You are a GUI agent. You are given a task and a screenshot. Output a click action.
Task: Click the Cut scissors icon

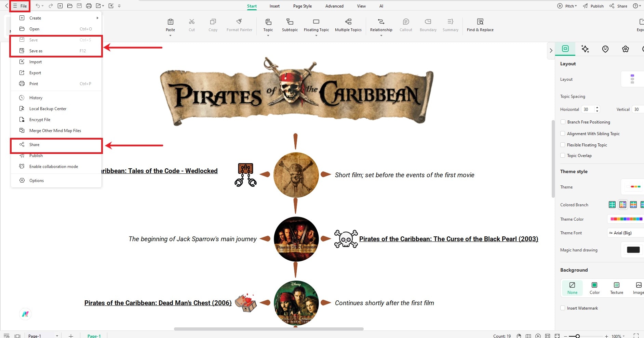pos(192,22)
